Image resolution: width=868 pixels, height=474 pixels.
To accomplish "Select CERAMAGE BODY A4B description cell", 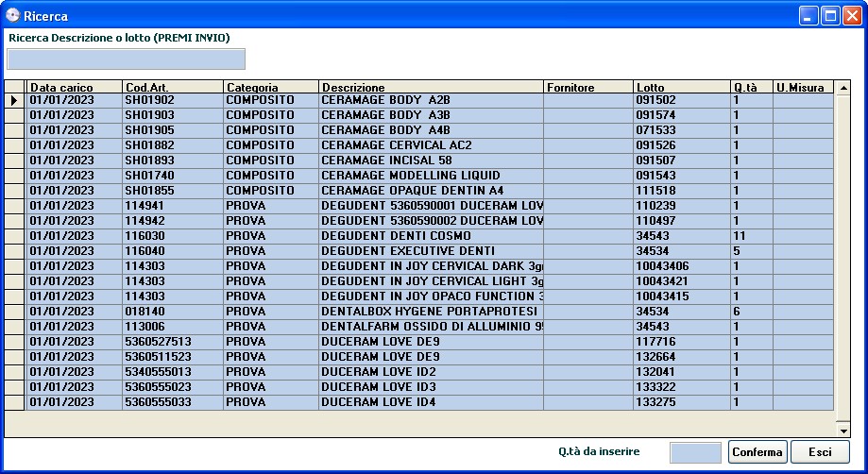I will 432,130.
